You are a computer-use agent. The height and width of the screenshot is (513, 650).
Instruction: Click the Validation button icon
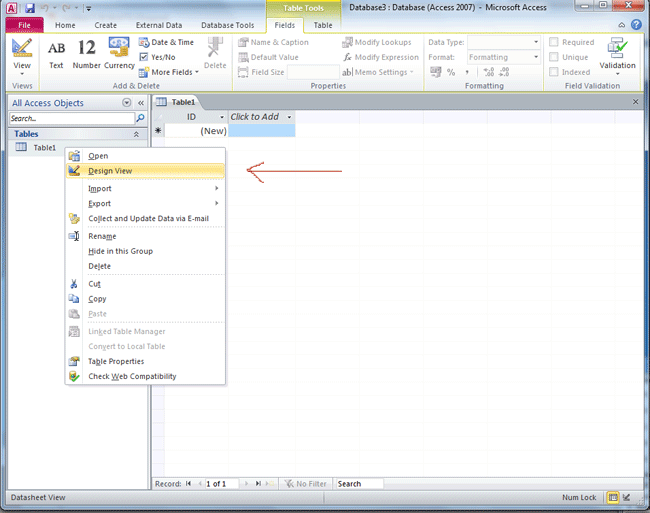pyautogui.click(x=617, y=48)
